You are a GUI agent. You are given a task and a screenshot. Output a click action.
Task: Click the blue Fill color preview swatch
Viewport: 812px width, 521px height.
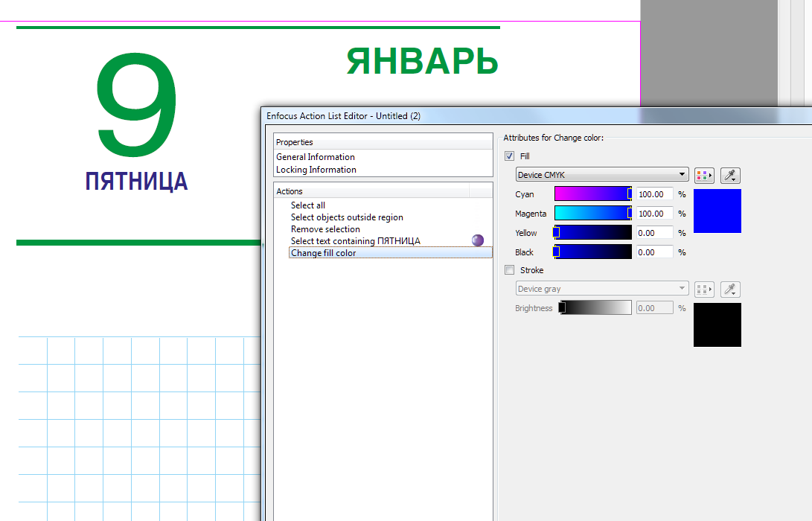(717, 211)
